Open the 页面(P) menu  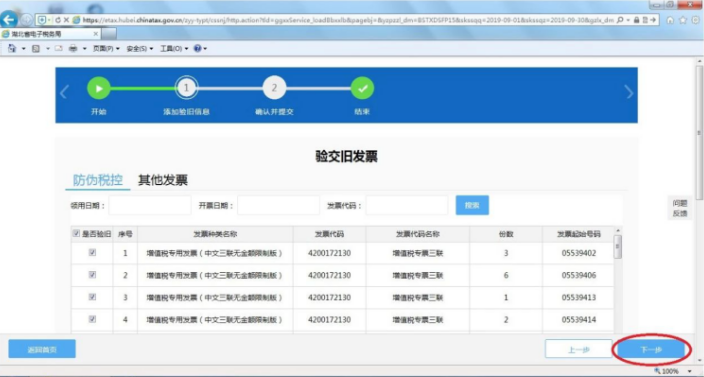[106, 48]
